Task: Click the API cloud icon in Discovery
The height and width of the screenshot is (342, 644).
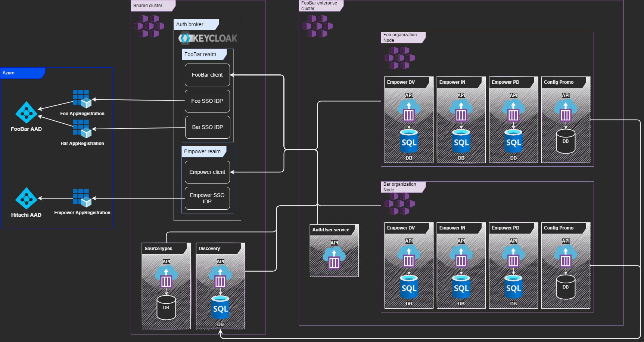Action: click(x=220, y=277)
